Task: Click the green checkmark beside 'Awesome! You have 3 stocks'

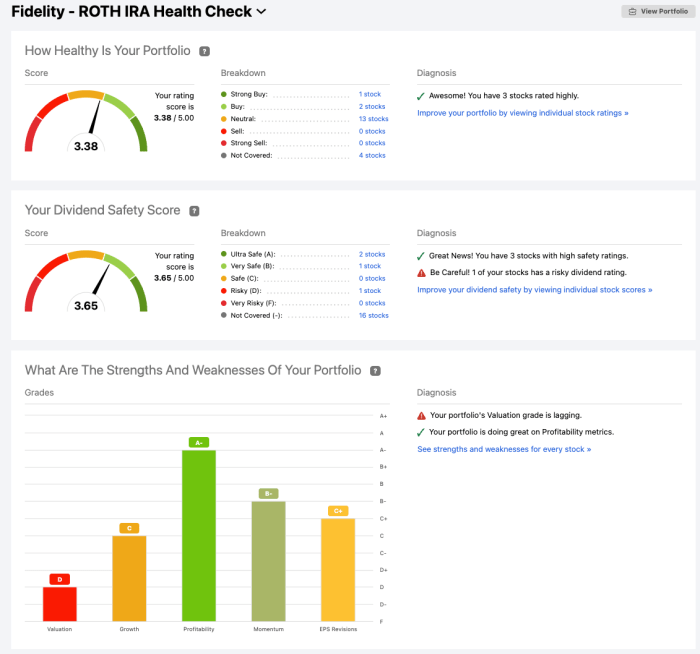Action: click(421, 96)
